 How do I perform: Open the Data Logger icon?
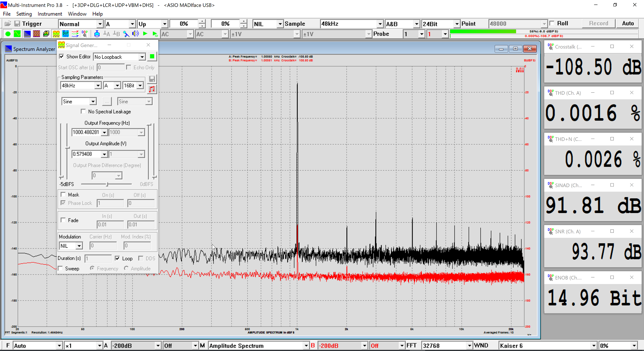[75, 34]
